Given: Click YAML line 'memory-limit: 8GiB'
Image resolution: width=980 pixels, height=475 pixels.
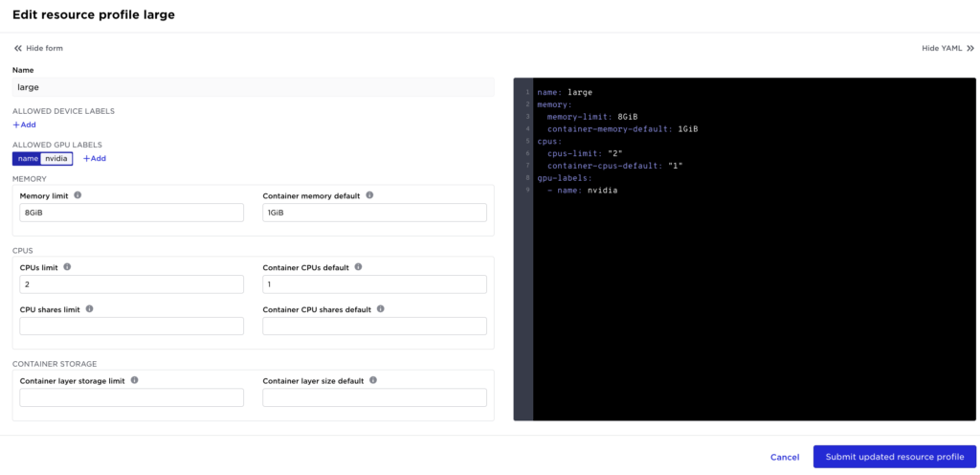Looking at the screenshot, I should [591, 117].
